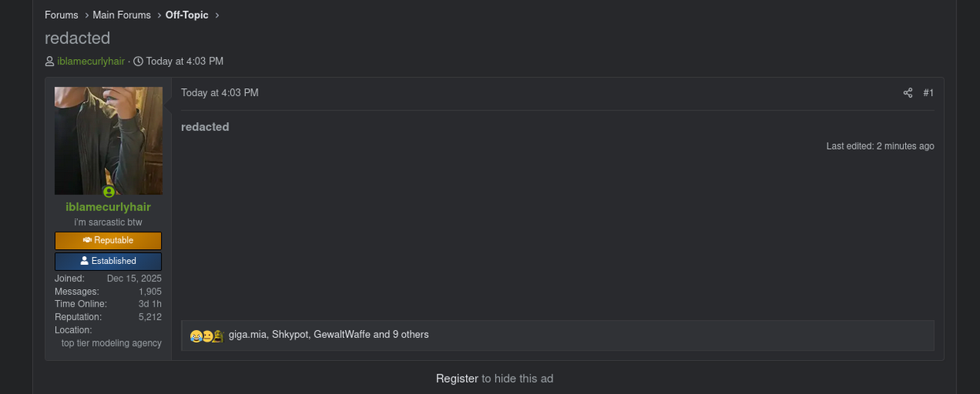Image resolution: width=980 pixels, height=394 pixels.
Task: Click the clock icon beside thread start date
Action: 139,61
